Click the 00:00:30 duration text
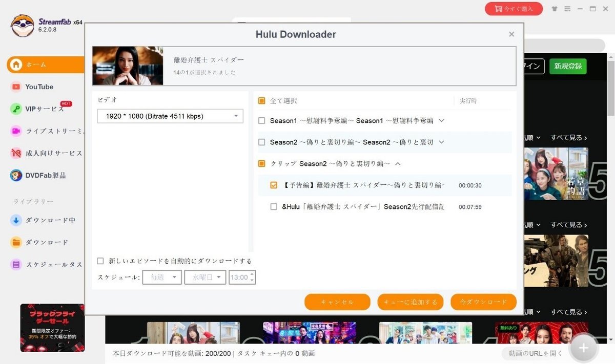 470,186
